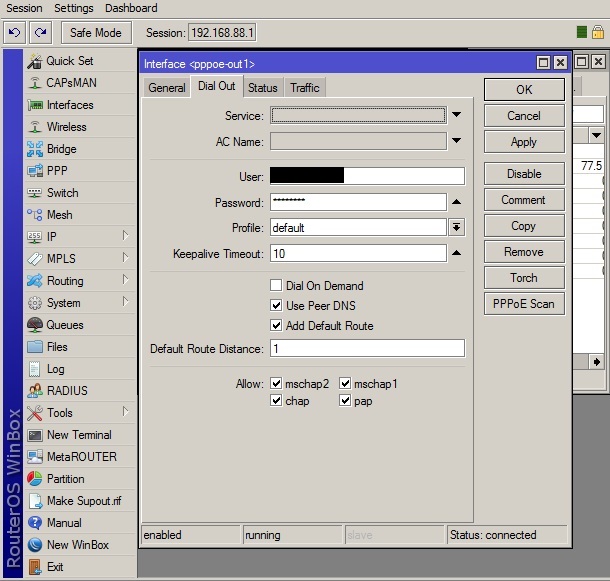Open Torch for this interface
The height and width of the screenshot is (581, 610).
point(524,277)
